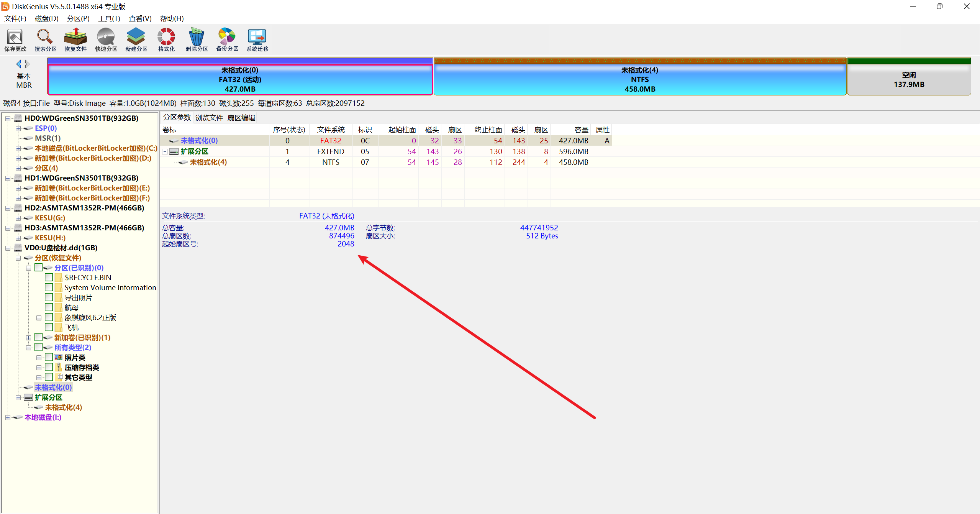The height and width of the screenshot is (514, 980).
Task: Open the 工具(T) menu
Action: pyautogui.click(x=109, y=18)
